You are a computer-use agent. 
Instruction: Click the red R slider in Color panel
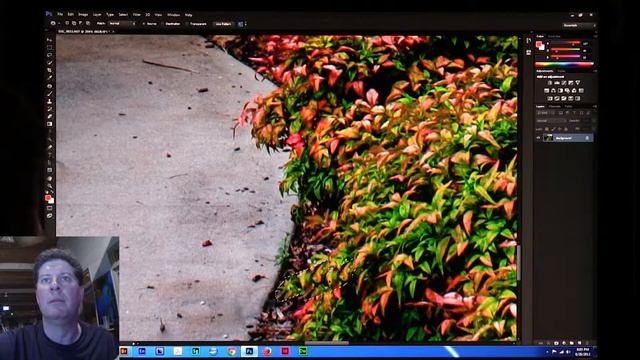coord(566,43)
